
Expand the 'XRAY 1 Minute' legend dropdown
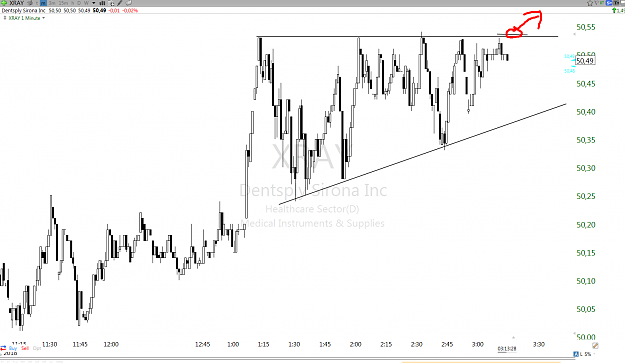pyautogui.click(x=43, y=18)
